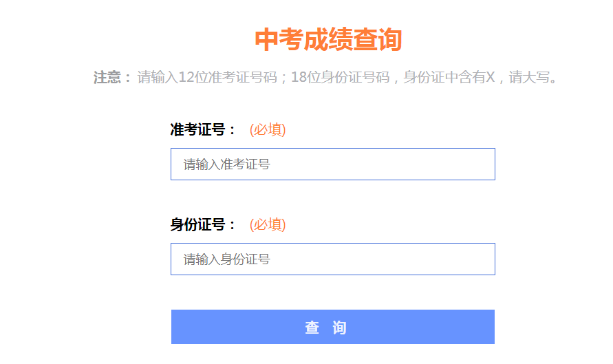
Task: Click the note text 请大写
Action: tap(533, 77)
